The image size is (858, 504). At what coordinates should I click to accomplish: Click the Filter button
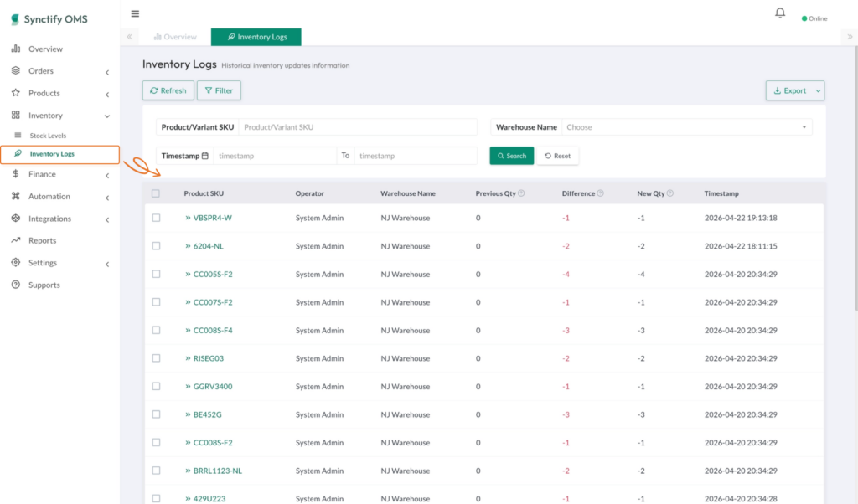[219, 90]
